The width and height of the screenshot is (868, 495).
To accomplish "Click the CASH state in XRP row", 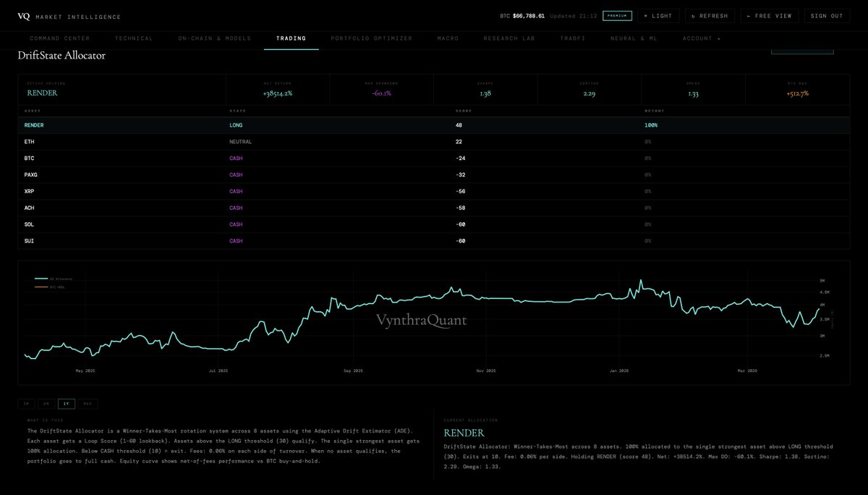I will click(236, 192).
